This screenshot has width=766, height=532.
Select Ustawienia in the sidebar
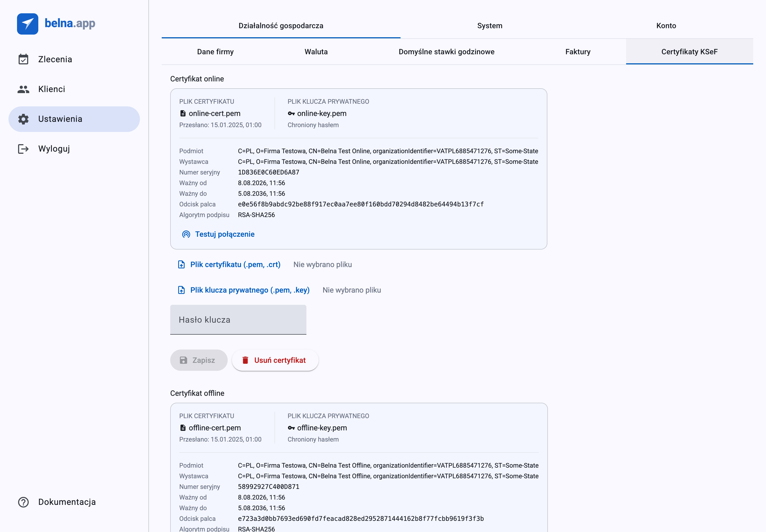pos(74,119)
